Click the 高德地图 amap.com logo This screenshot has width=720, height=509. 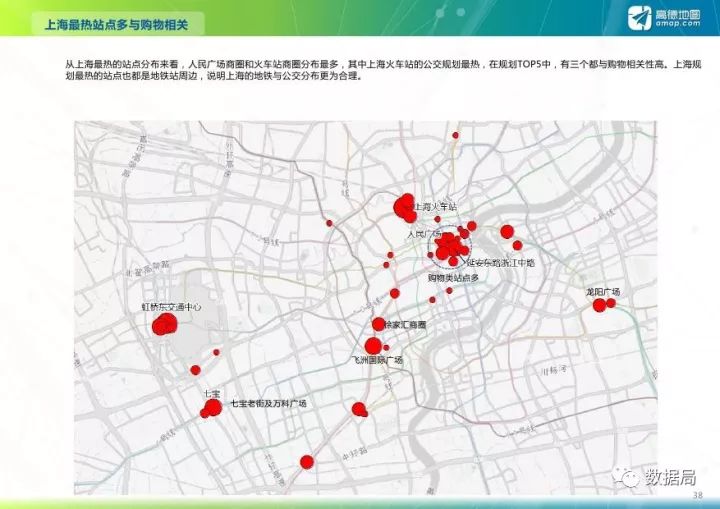point(664,17)
